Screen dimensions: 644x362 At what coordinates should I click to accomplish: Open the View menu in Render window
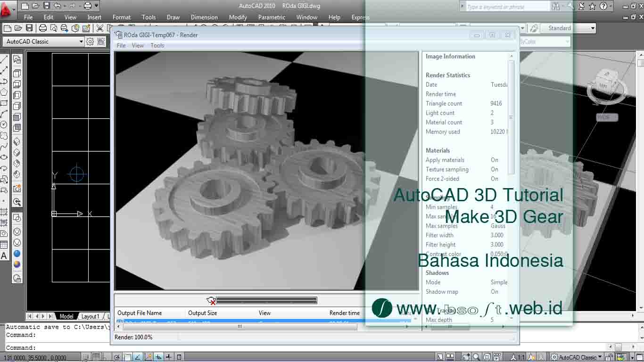click(138, 45)
